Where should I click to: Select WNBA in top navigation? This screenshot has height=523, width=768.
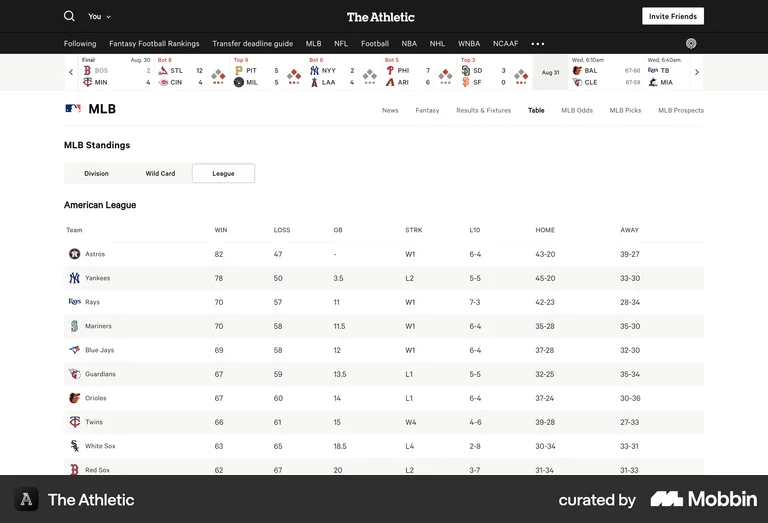pyautogui.click(x=469, y=44)
